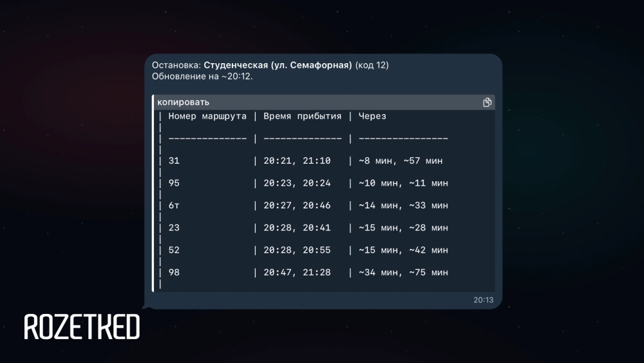This screenshot has width=644, height=363.
Task: Select route 6т in the table
Action: (x=174, y=205)
